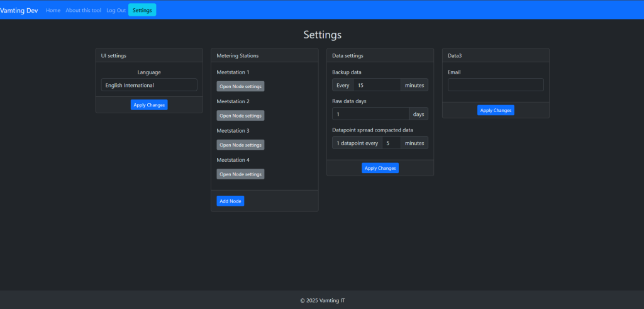
Task: Click the Metering Stations card header
Action: click(264, 55)
